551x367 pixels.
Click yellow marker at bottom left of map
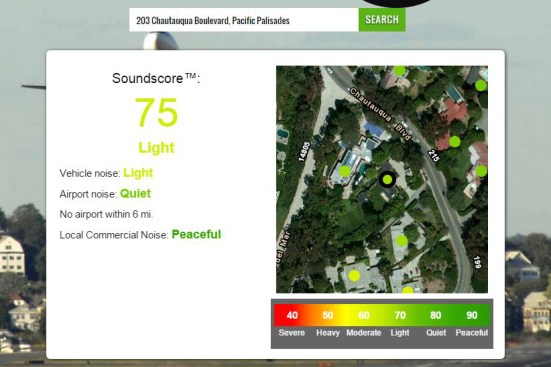[x=354, y=276]
